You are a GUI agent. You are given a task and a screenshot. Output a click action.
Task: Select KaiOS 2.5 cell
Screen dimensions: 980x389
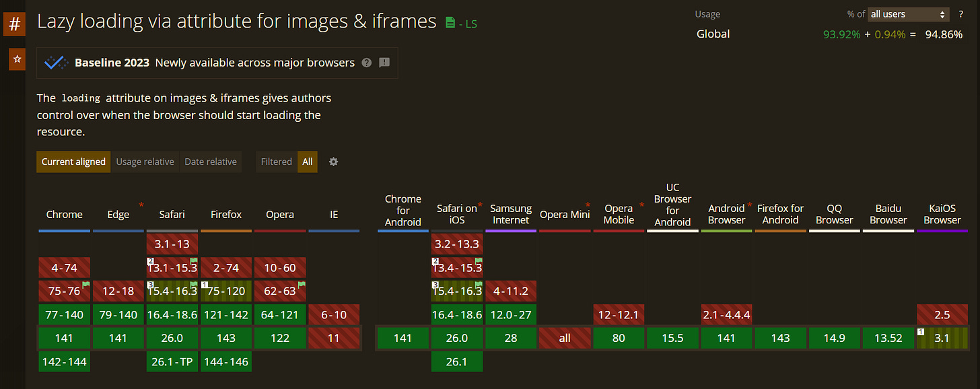coord(942,314)
